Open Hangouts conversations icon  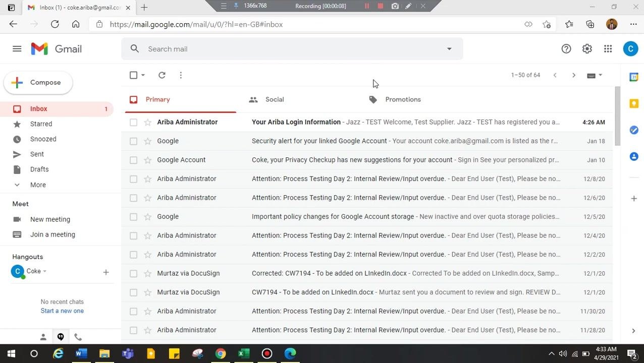pyautogui.click(x=61, y=337)
